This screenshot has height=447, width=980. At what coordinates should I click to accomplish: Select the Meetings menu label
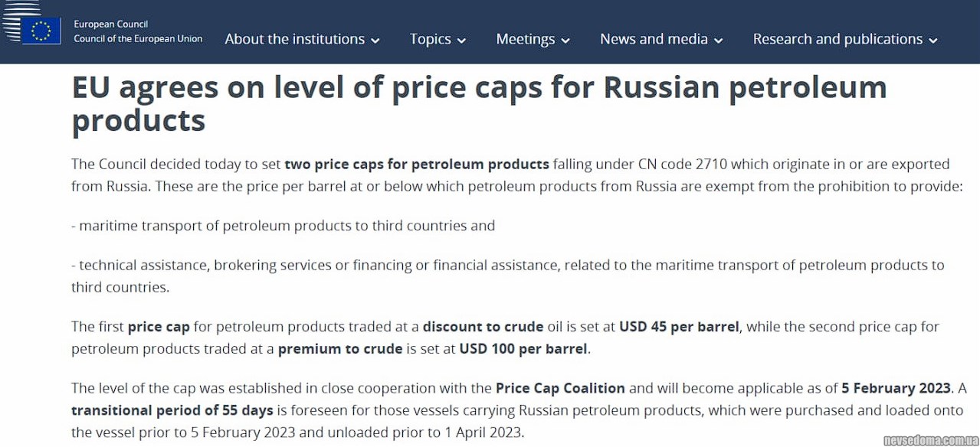tap(525, 39)
